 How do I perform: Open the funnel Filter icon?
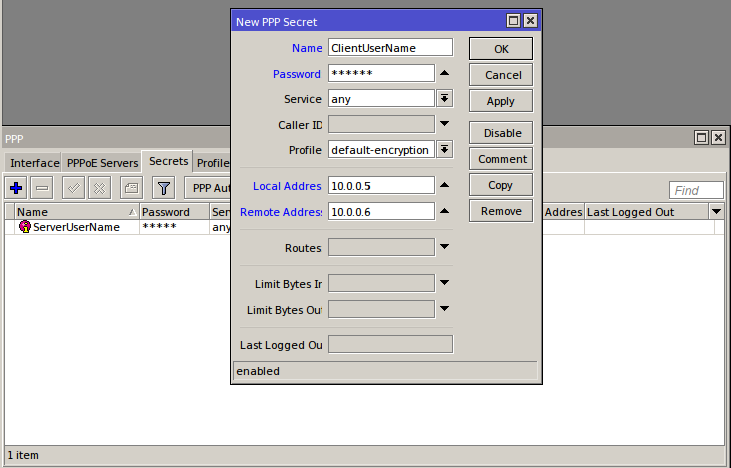(164, 187)
